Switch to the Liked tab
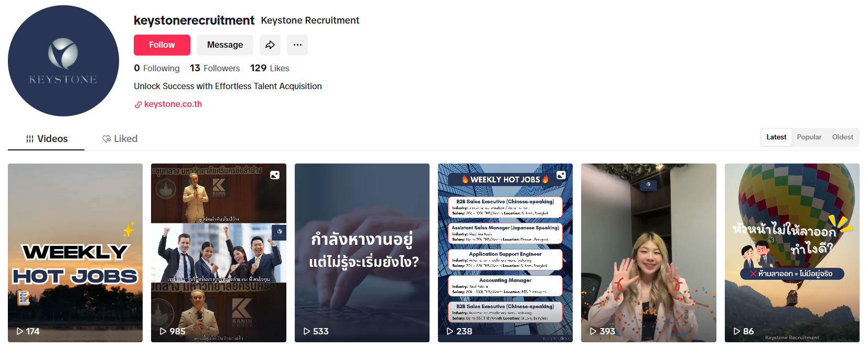Screen dimensions: 868x348 point(120,139)
